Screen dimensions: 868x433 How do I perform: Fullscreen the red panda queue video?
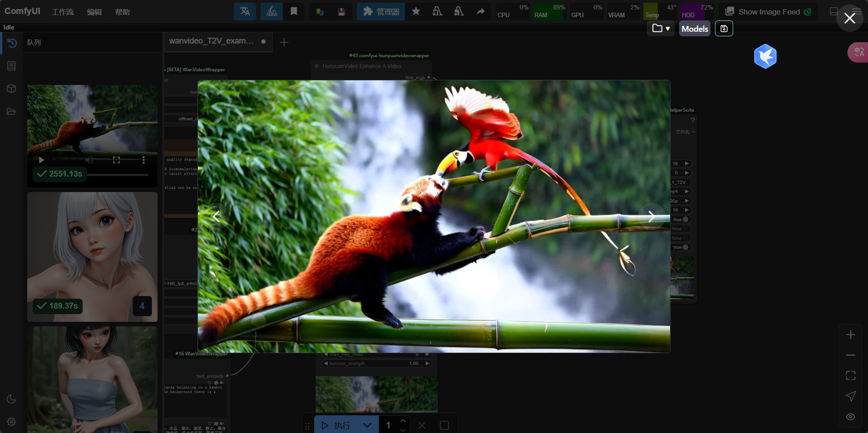(x=116, y=160)
